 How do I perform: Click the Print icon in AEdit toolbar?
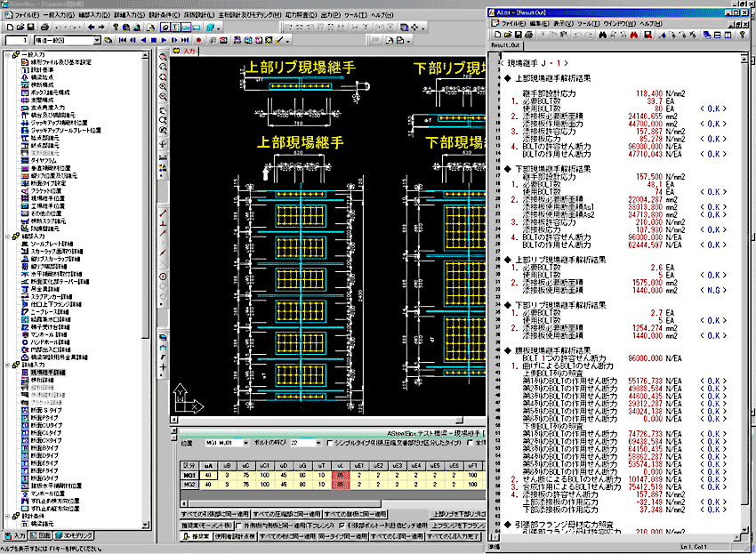[x=529, y=35]
